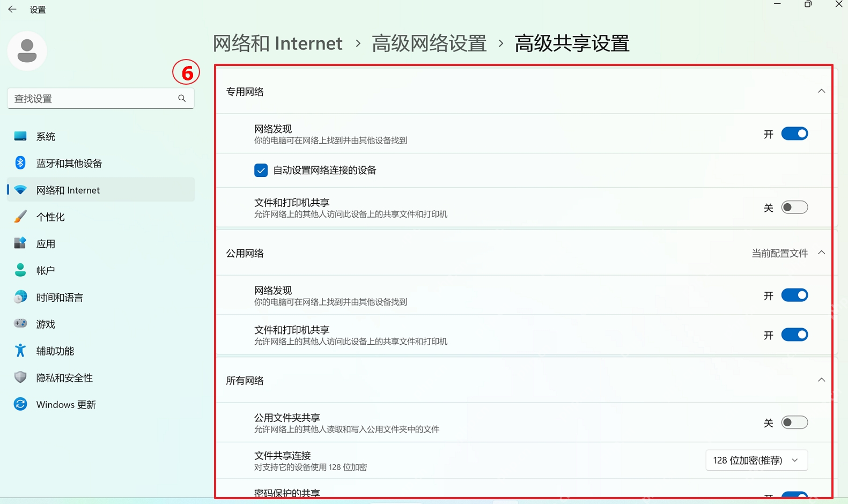Click the 高级共享设置 page title
Screen dimensions: 848x504
[572, 43]
